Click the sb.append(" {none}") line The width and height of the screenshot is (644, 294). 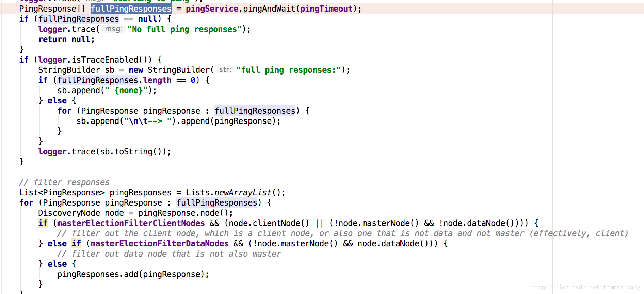point(107,91)
